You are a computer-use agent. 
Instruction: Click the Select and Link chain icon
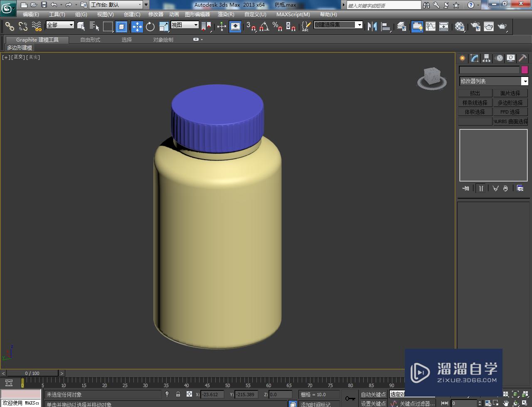[x=10, y=27]
